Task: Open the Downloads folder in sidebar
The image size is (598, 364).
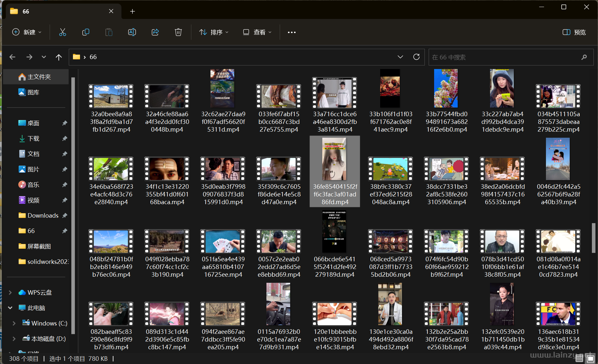Action: [x=43, y=215]
